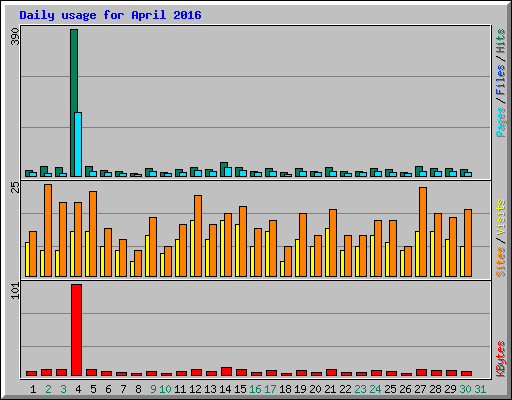Viewport: 512px width, 400px height.
Task: Click day label '4' on x-axis
Action: [78, 389]
